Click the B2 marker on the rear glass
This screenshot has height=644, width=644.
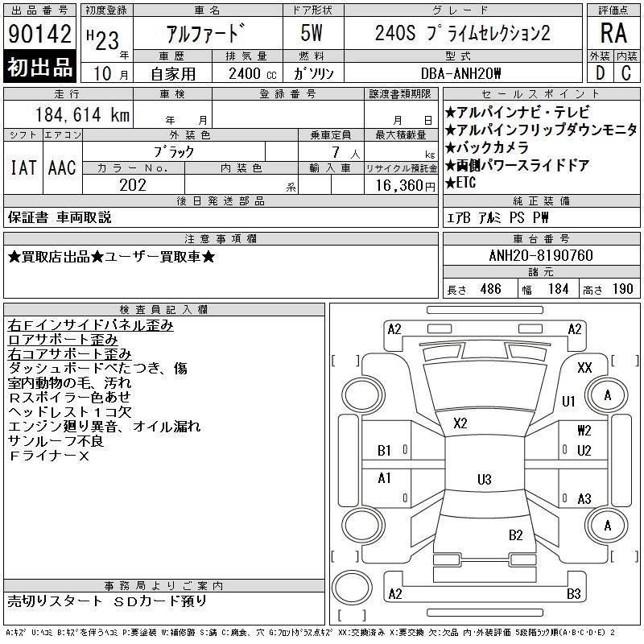pos(515,535)
